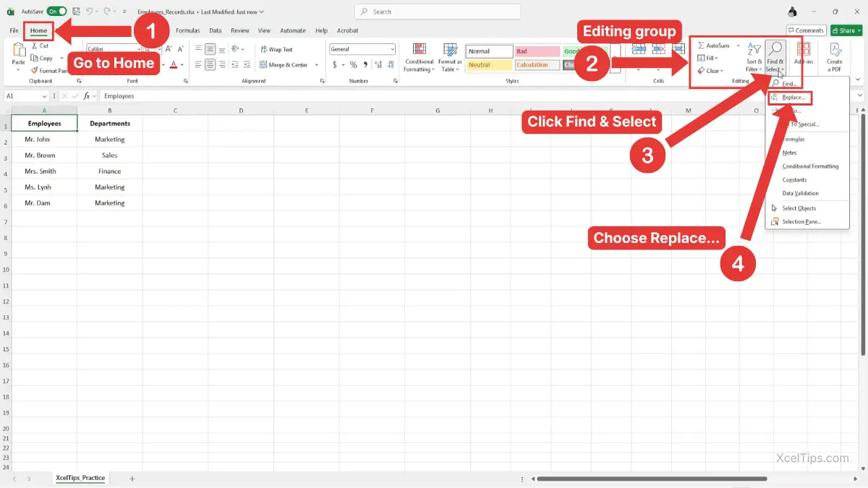Click the Decrease Decimal icon
The width and height of the screenshot is (868, 488).
pyautogui.click(x=390, y=65)
